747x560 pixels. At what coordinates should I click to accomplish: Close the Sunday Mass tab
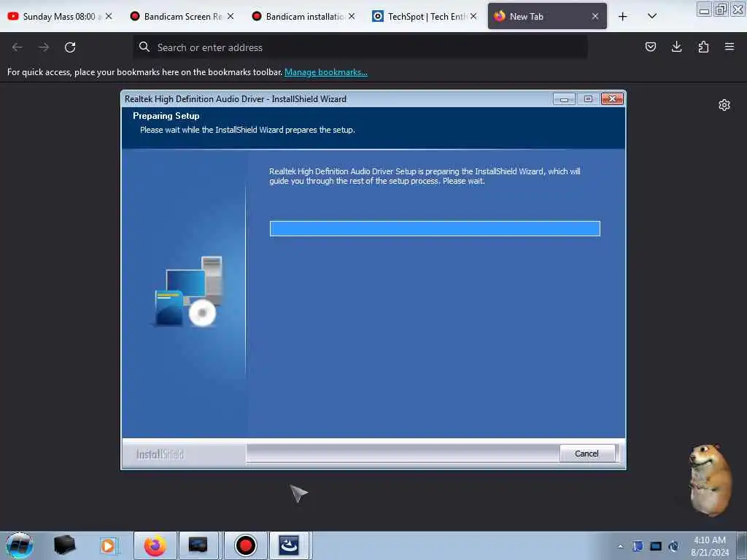(x=109, y=16)
